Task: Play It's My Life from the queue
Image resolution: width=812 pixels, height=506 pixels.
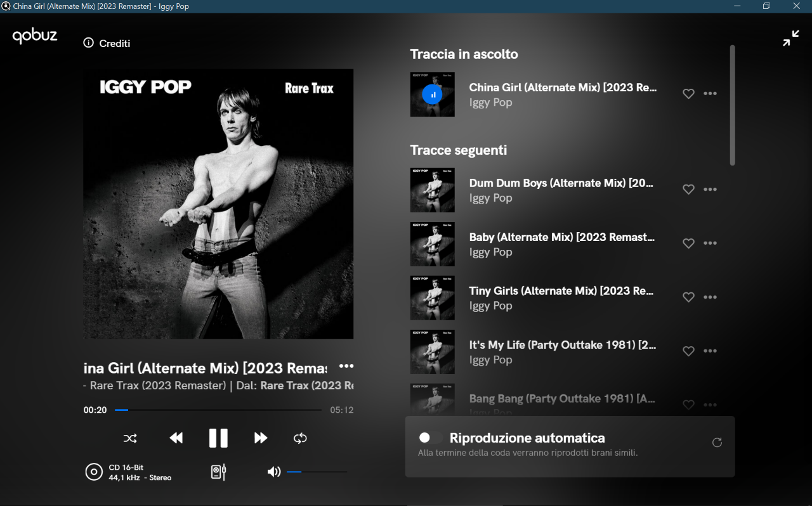Action: coord(562,345)
